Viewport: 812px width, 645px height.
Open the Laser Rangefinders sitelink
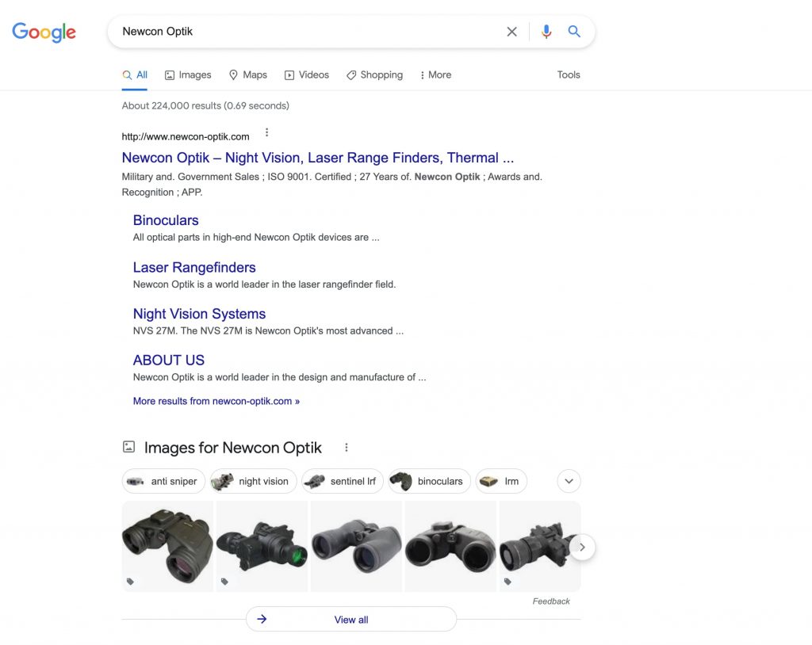pos(194,268)
